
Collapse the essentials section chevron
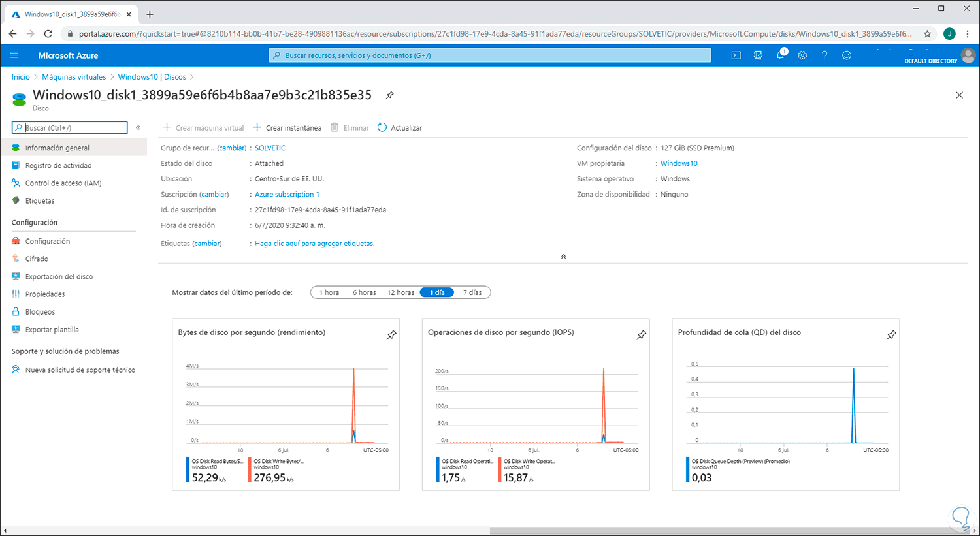(x=563, y=257)
